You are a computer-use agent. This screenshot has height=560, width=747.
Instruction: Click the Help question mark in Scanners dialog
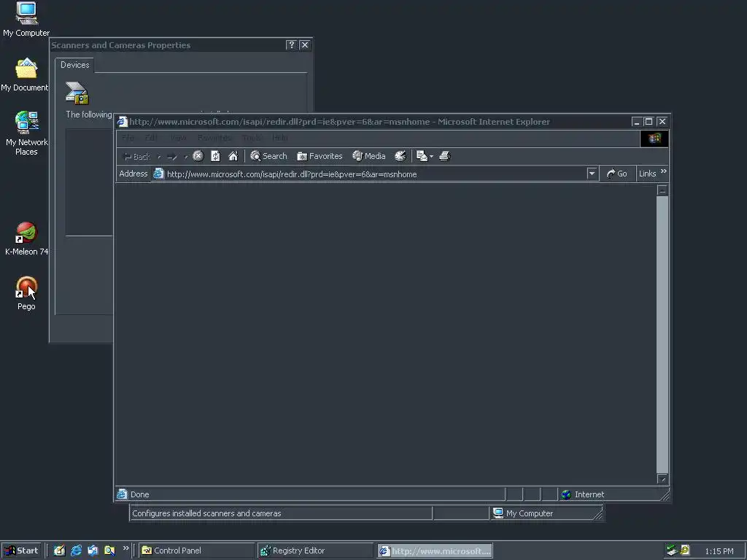291,44
